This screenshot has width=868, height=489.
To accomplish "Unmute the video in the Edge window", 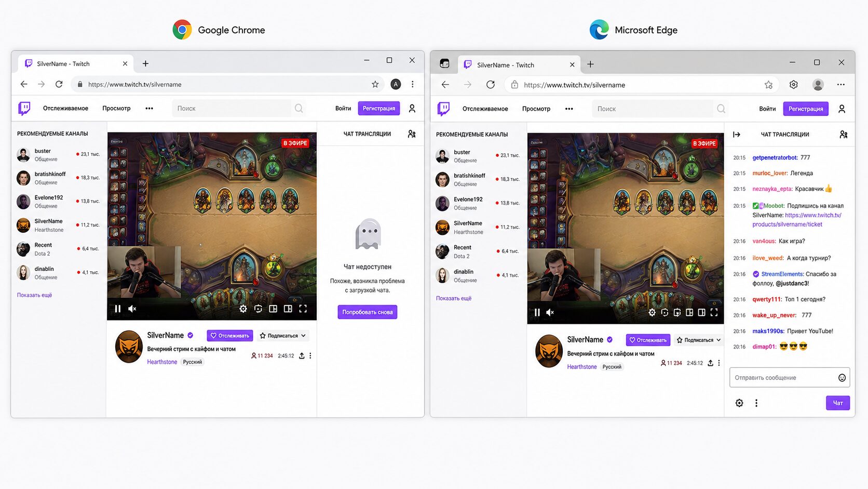I will pos(550,312).
